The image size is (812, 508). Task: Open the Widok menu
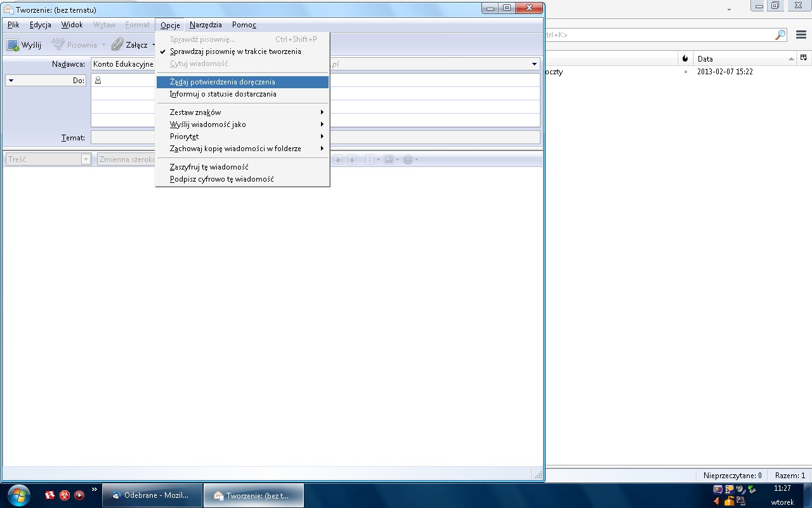(x=72, y=25)
